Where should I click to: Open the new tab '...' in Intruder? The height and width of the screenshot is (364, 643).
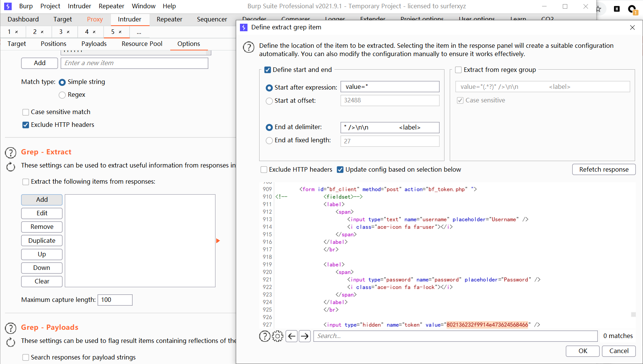139,32
